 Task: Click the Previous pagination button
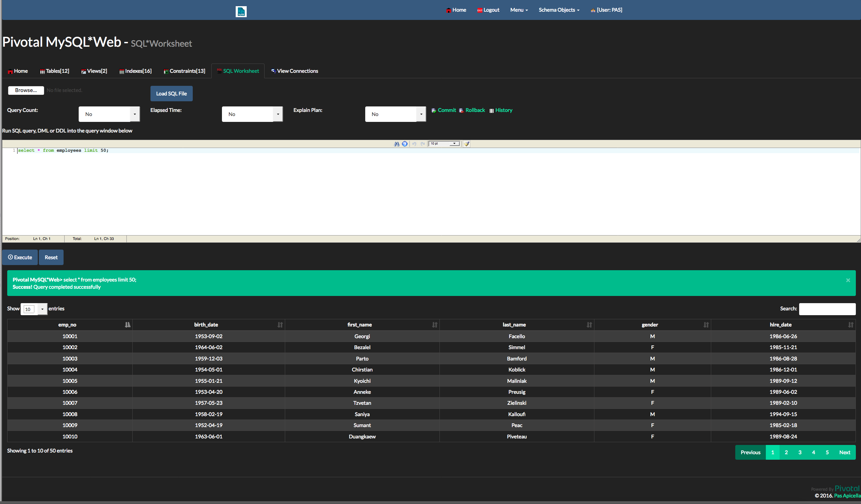tap(750, 453)
